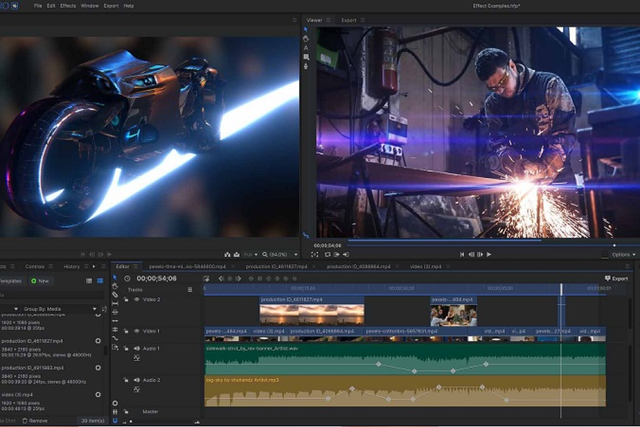Image resolution: width=640 pixels, height=427 pixels.
Task: Lock the Video 2 track
Action: click(126, 299)
